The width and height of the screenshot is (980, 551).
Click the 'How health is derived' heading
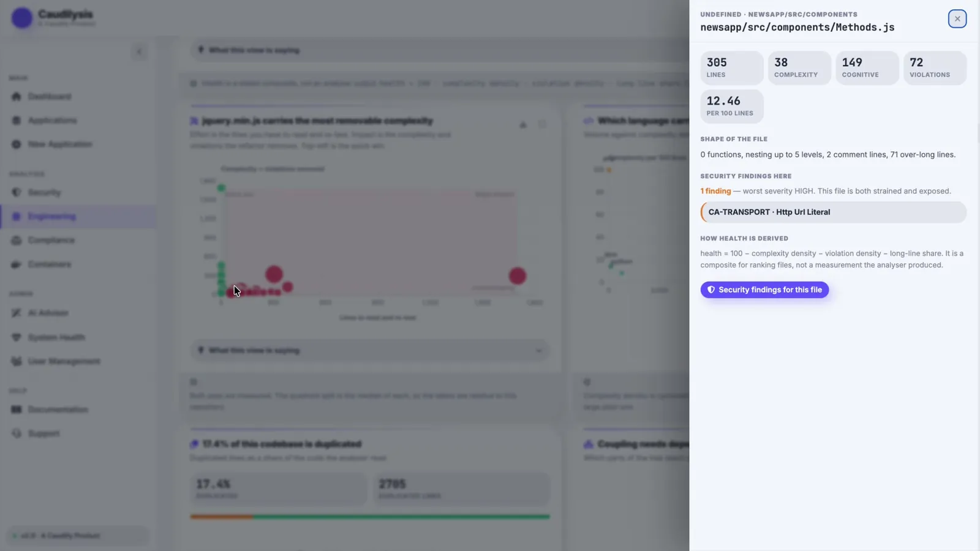pos(744,238)
